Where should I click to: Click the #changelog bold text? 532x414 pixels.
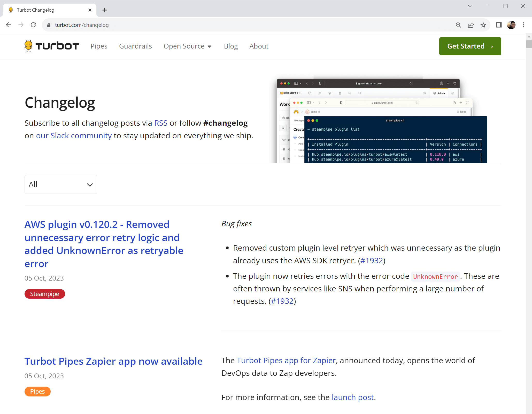tap(225, 123)
